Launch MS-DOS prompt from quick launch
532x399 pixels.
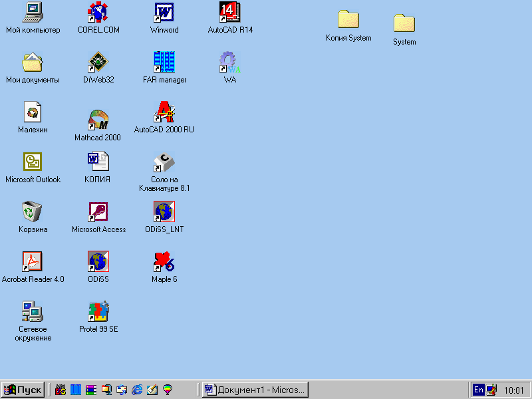click(61, 390)
